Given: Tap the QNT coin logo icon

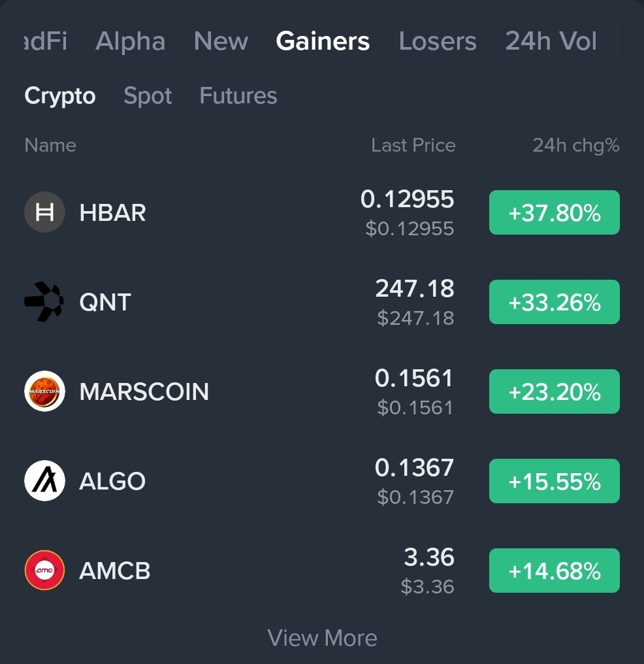Looking at the screenshot, I should (44, 302).
